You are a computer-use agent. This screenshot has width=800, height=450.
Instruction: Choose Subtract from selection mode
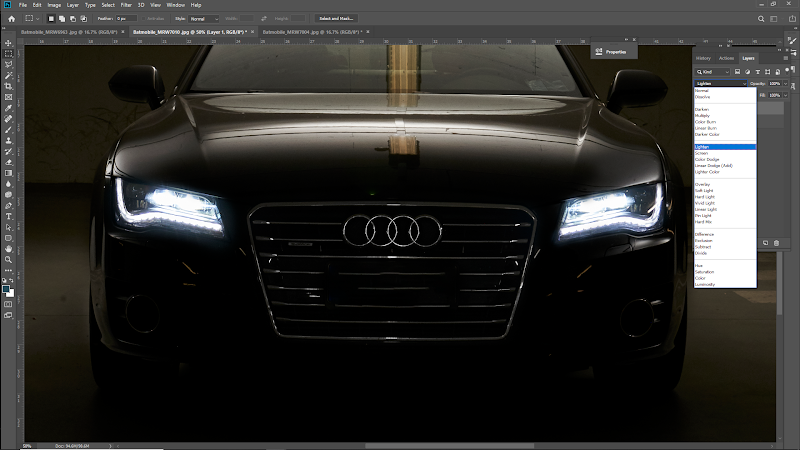(x=72, y=18)
